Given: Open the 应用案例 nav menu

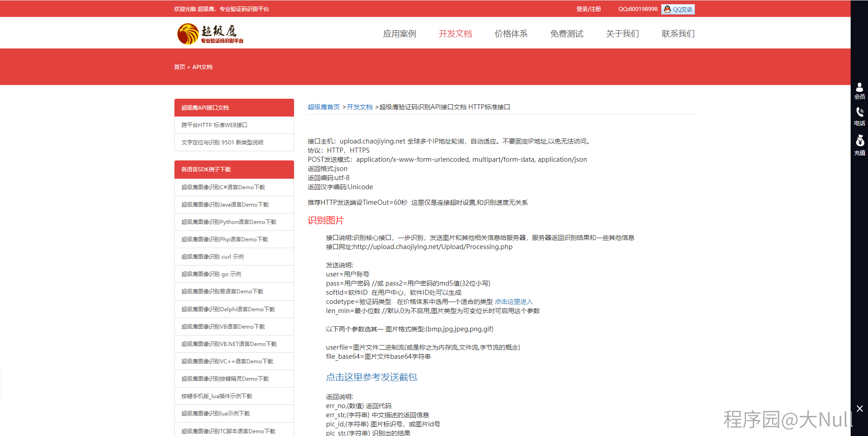Looking at the screenshot, I should (x=400, y=34).
